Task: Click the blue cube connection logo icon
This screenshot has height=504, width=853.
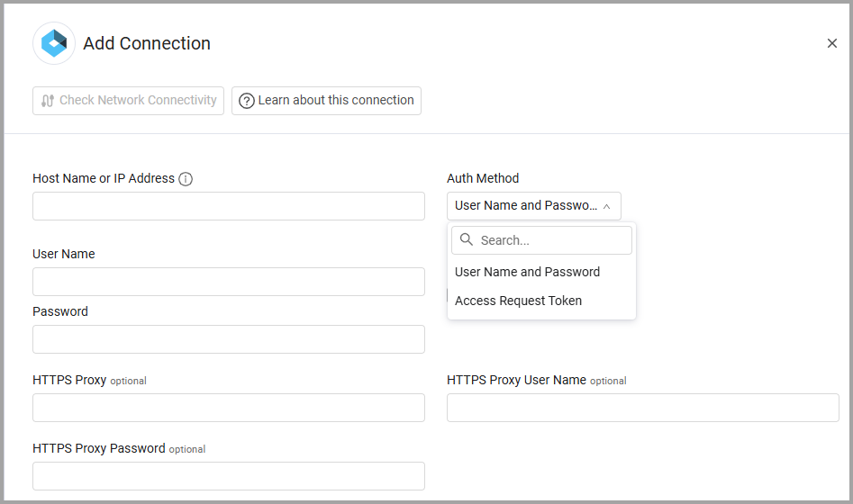Action: coord(54,43)
